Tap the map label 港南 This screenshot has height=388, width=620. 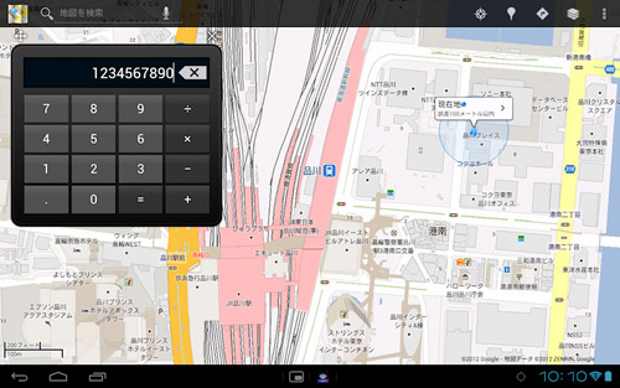pyautogui.click(x=438, y=231)
